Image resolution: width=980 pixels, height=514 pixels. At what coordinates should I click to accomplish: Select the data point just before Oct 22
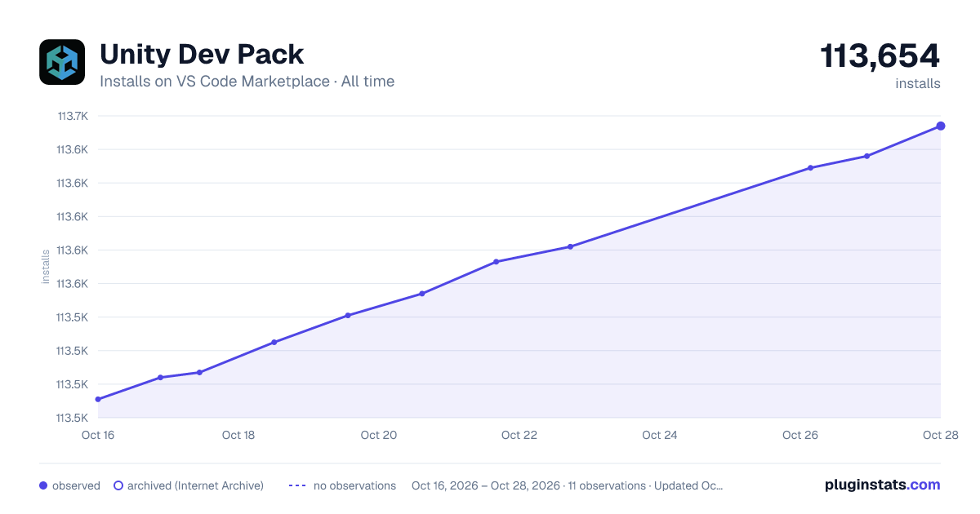(496, 262)
